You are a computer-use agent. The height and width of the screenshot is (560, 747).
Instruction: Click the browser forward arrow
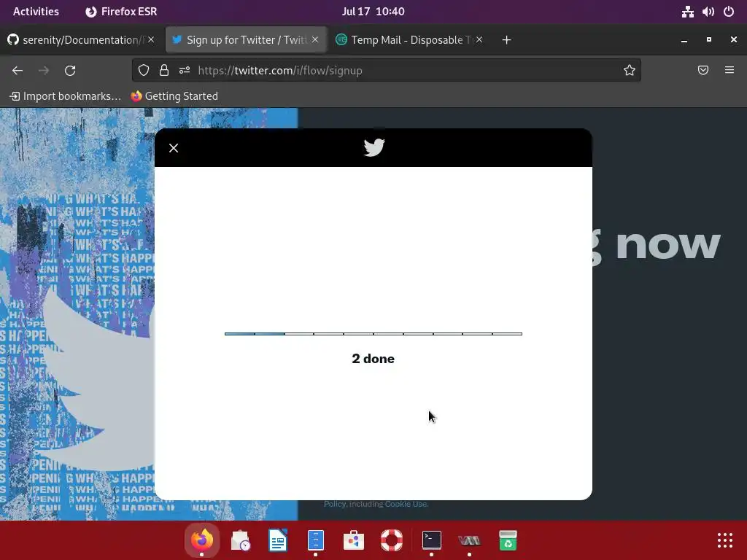(x=44, y=71)
